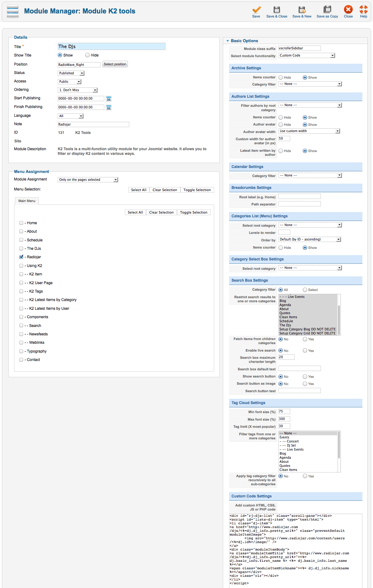Click the Root label input field

point(300,196)
